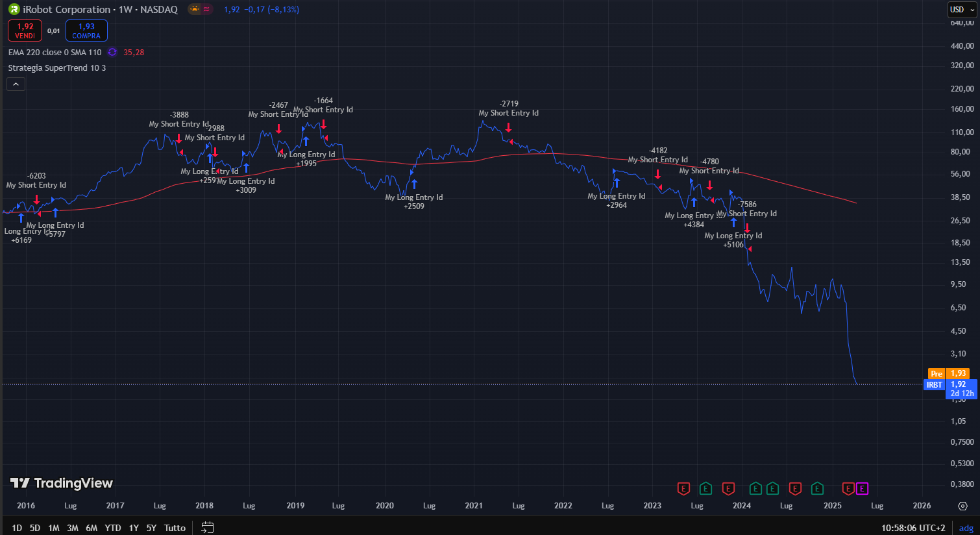Select the Tutto (all) time range
The height and width of the screenshot is (535, 980).
pyautogui.click(x=175, y=528)
